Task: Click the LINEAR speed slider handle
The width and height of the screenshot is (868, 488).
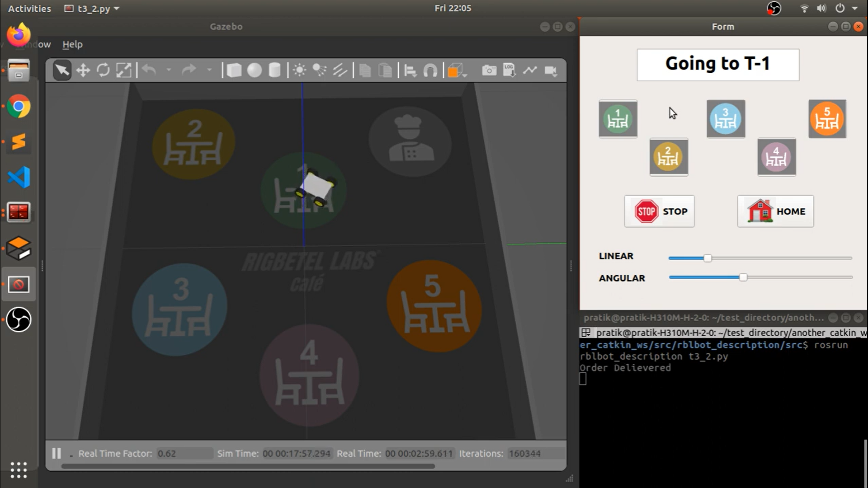Action: [x=708, y=258]
